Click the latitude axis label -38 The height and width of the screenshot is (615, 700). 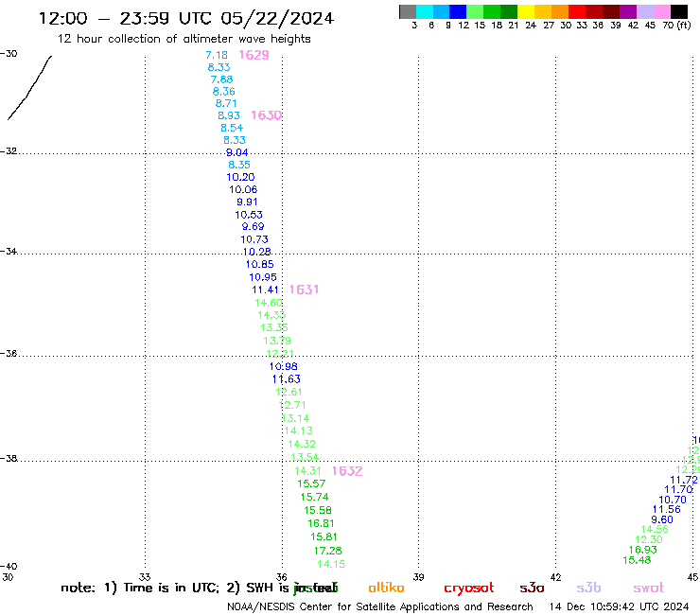point(9,458)
